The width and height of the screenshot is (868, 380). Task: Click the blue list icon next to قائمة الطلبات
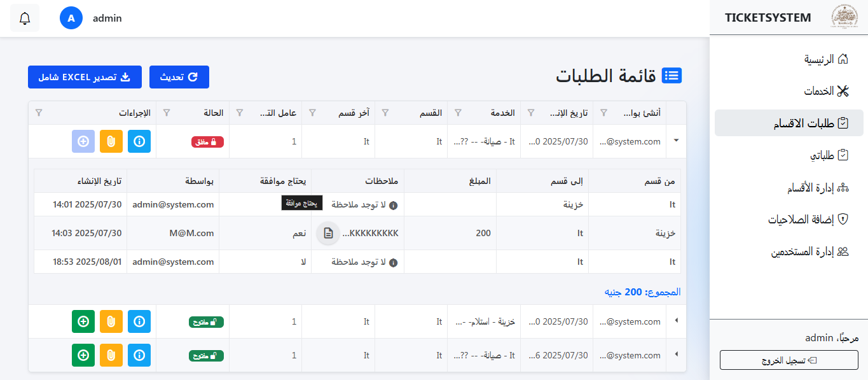click(672, 75)
